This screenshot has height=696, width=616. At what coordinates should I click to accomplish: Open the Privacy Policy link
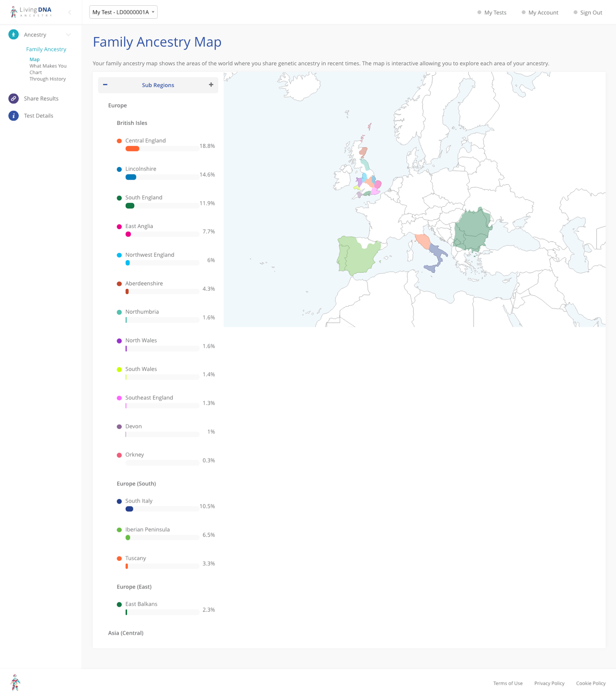(x=549, y=683)
